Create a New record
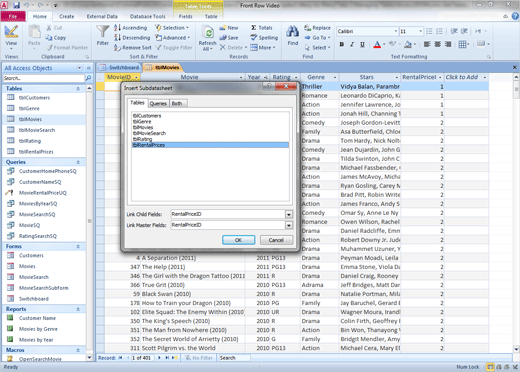The image size is (520, 372). (229, 28)
